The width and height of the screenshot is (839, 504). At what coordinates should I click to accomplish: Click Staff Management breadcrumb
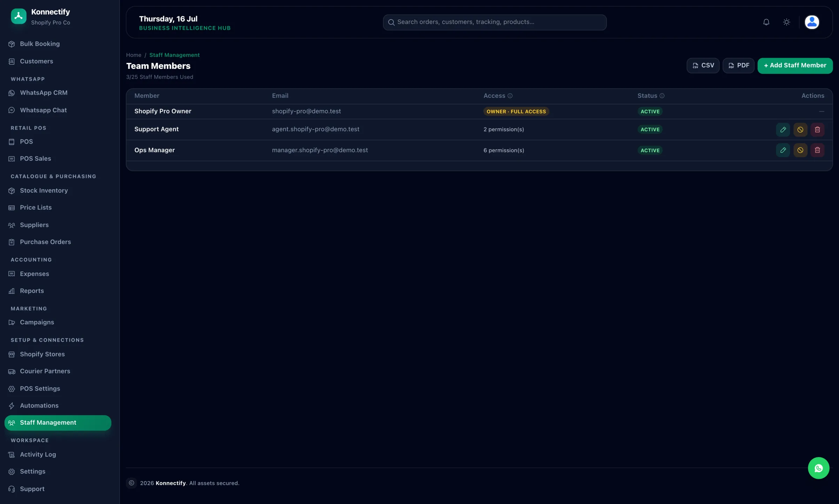[174, 55]
